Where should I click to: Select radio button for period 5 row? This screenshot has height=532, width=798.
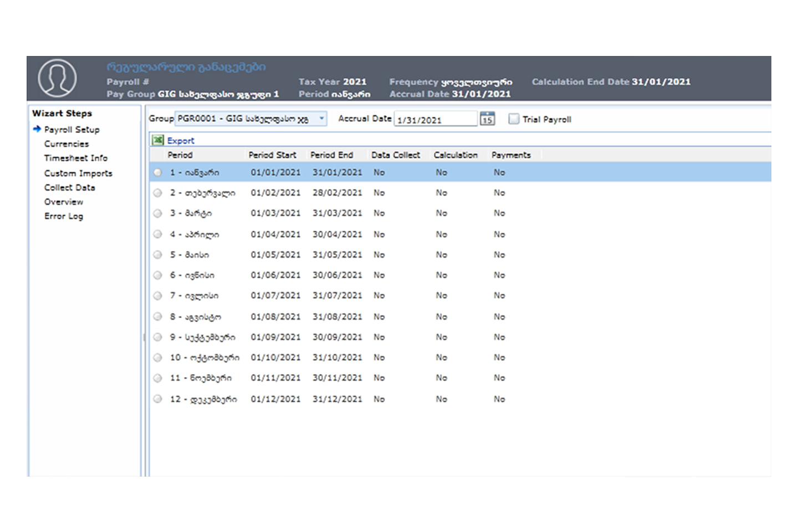(x=157, y=255)
